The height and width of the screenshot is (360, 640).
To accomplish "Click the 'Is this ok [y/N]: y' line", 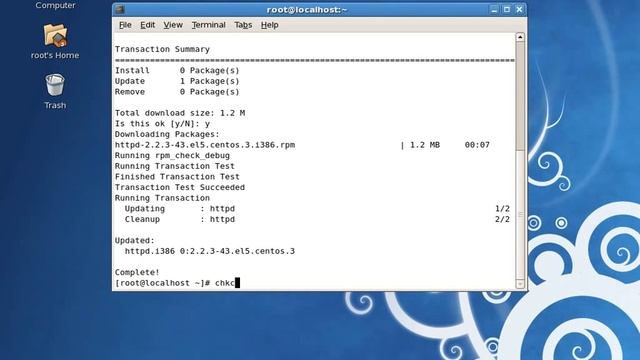I will click(162, 123).
